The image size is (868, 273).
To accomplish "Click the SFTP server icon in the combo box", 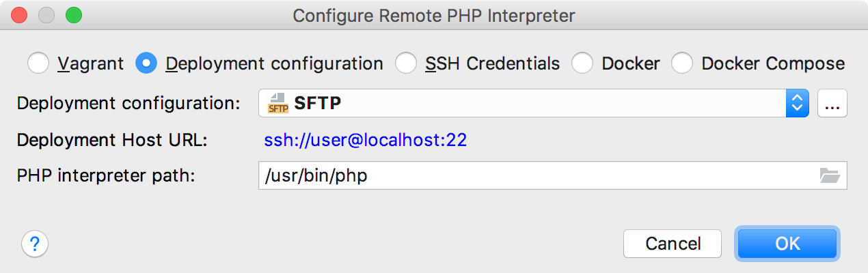I will (x=278, y=103).
